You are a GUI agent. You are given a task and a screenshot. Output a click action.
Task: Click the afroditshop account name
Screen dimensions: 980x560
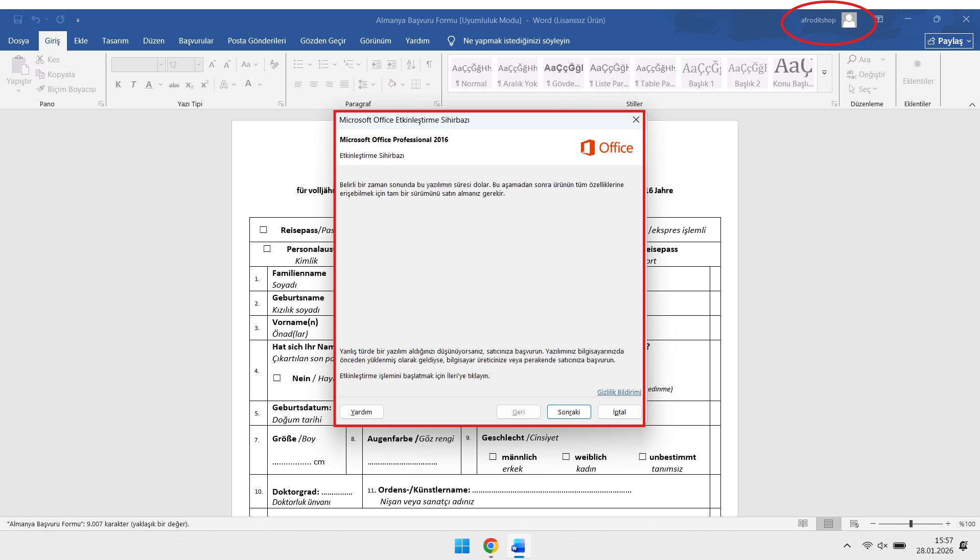(x=818, y=20)
